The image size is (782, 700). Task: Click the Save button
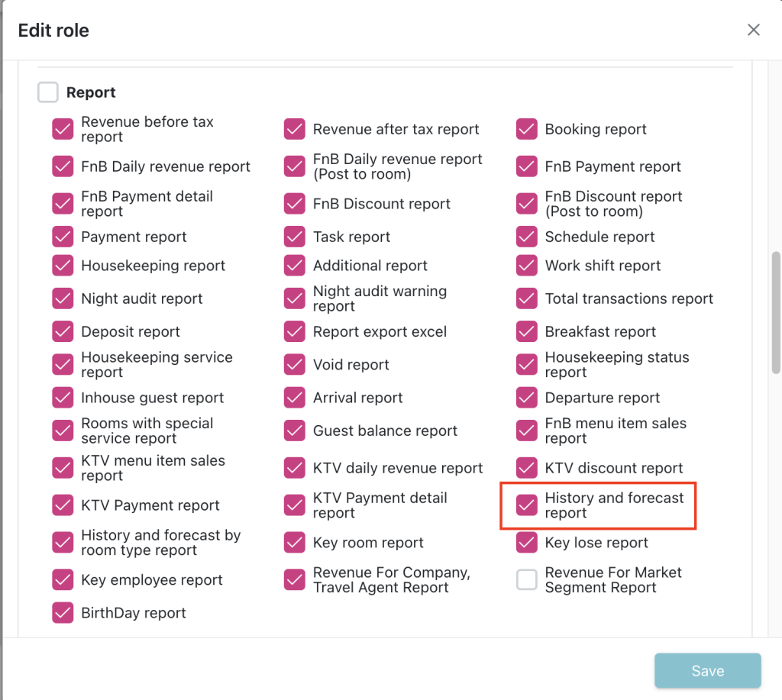707,671
